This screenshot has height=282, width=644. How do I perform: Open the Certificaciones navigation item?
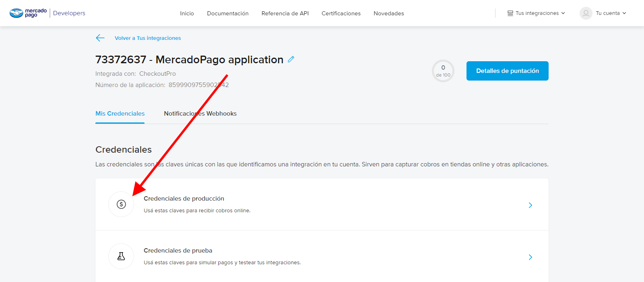341,13
